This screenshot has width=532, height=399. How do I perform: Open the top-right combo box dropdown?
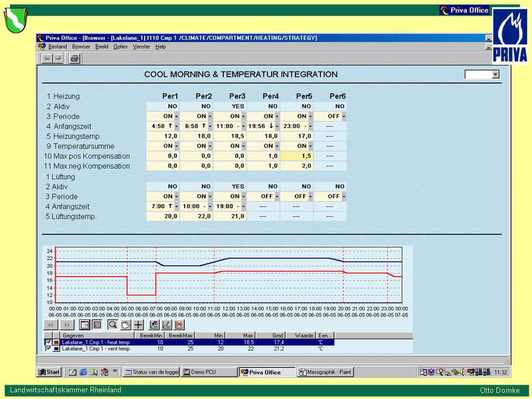click(495, 75)
